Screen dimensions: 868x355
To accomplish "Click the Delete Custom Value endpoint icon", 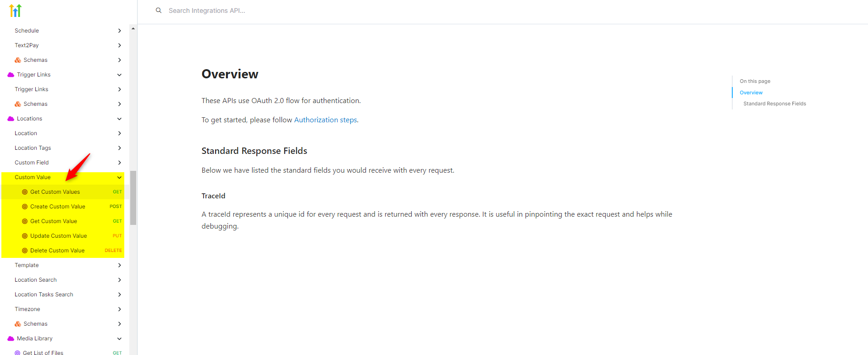I will coord(25,251).
